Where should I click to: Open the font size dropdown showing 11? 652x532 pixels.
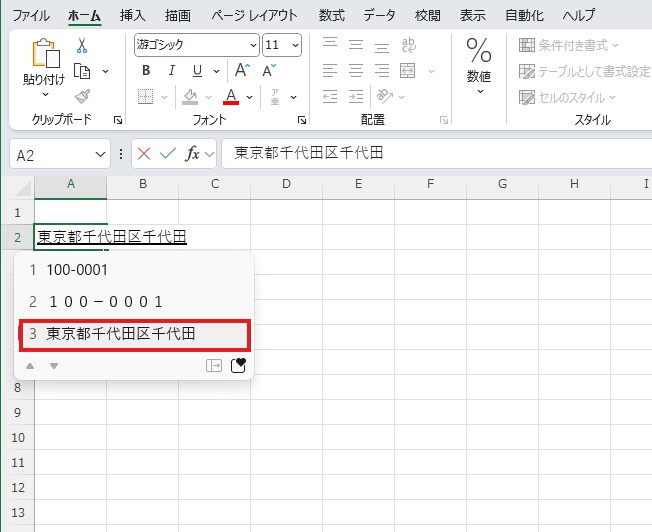[x=295, y=45]
